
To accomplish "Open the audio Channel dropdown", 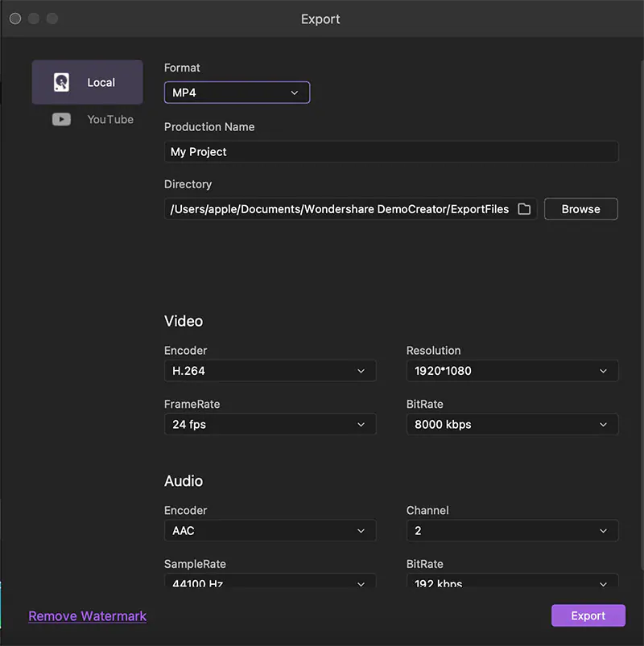I will 512,531.
